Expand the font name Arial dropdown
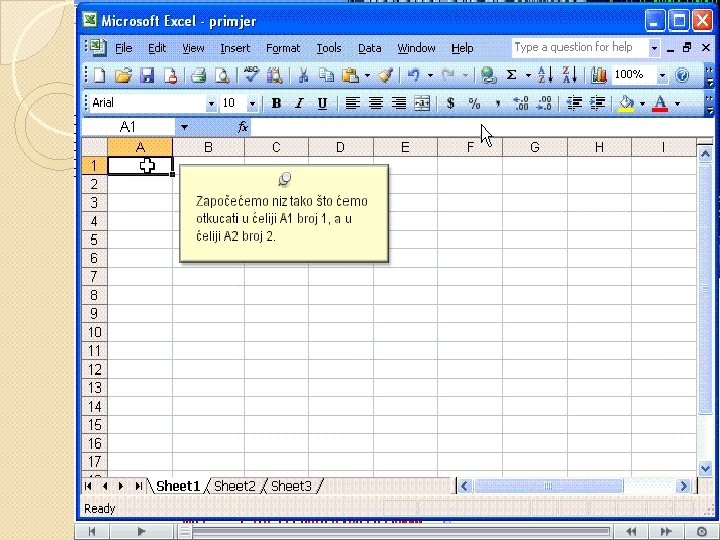The image size is (720, 540). point(211,104)
